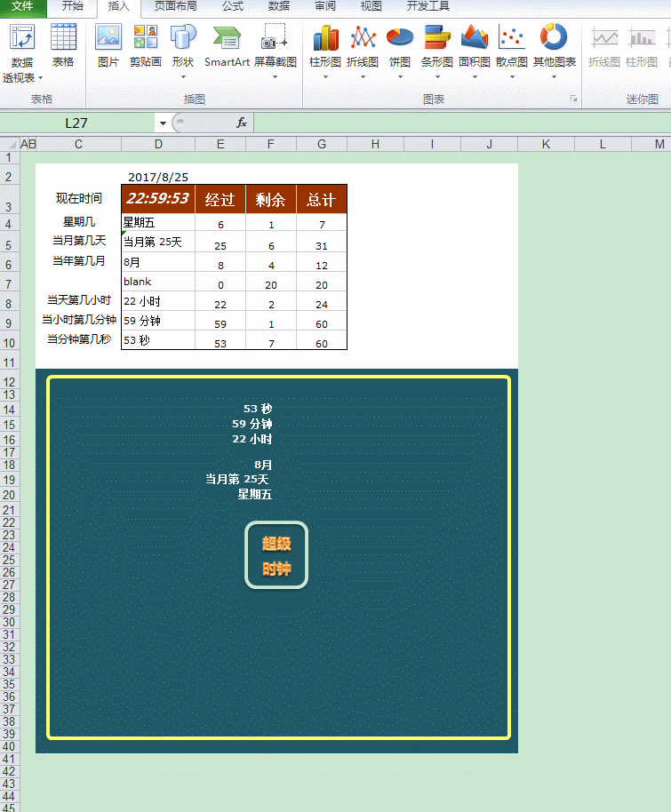Insert a Line chart (折线图)
This screenshot has width=671, height=812.
point(363,52)
